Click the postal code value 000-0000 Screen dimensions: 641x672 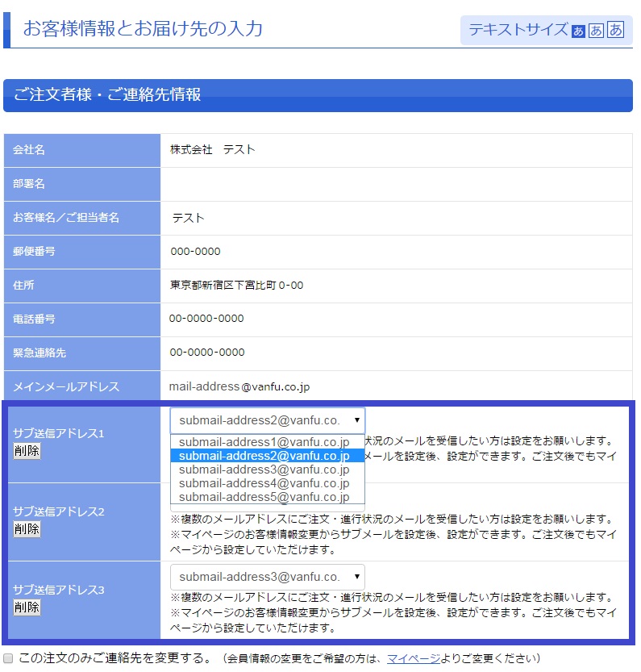click(195, 252)
